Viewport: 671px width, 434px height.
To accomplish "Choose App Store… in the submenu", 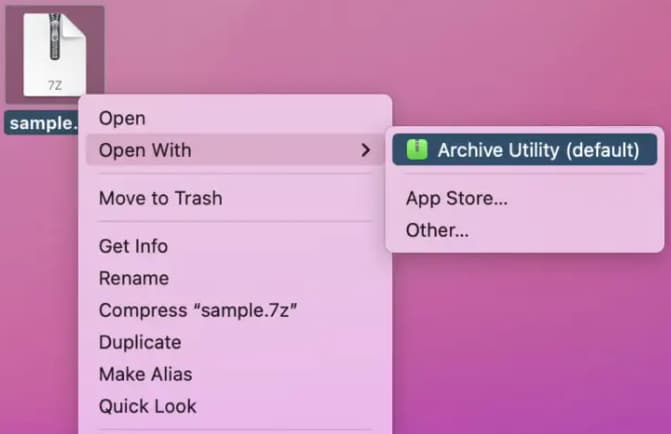I will (x=524, y=198).
